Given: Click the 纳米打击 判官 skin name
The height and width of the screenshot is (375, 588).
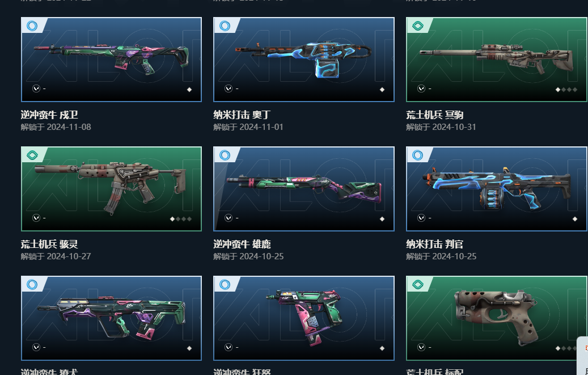Looking at the screenshot, I should point(435,245).
